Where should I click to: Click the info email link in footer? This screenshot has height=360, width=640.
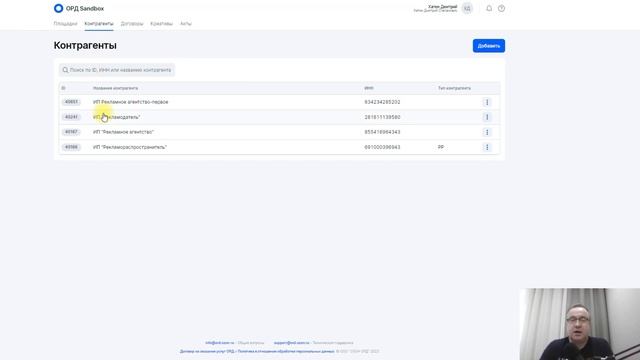(x=220, y=343)
